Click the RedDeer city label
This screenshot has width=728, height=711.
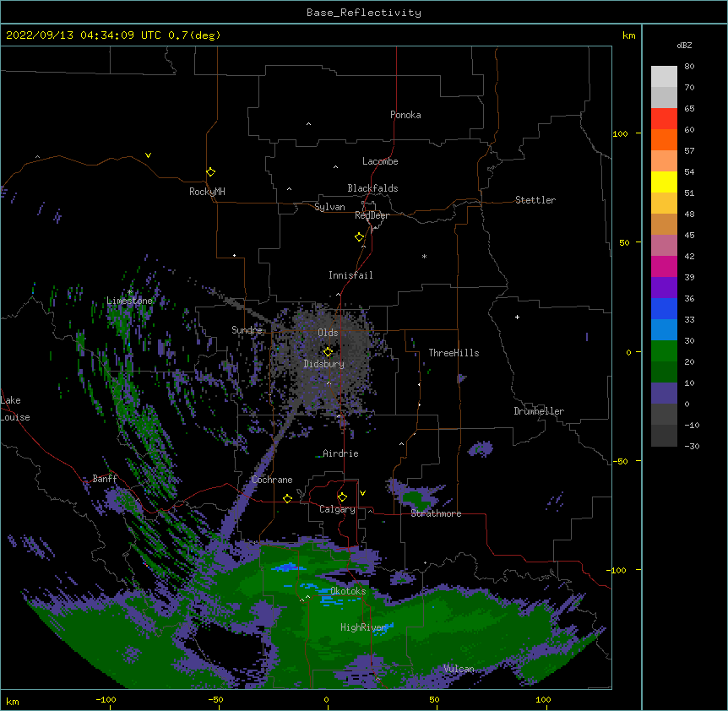(x=372, y=215)
